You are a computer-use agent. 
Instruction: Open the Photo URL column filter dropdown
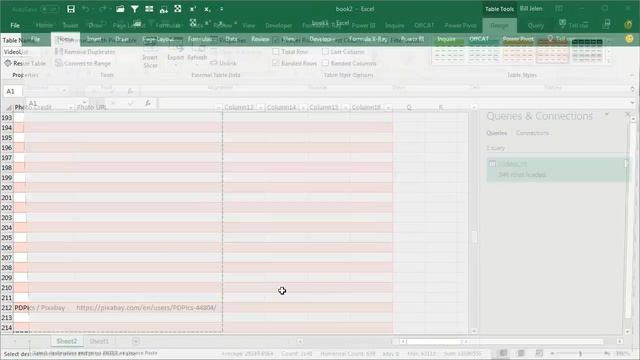click(x=218, y=108)
